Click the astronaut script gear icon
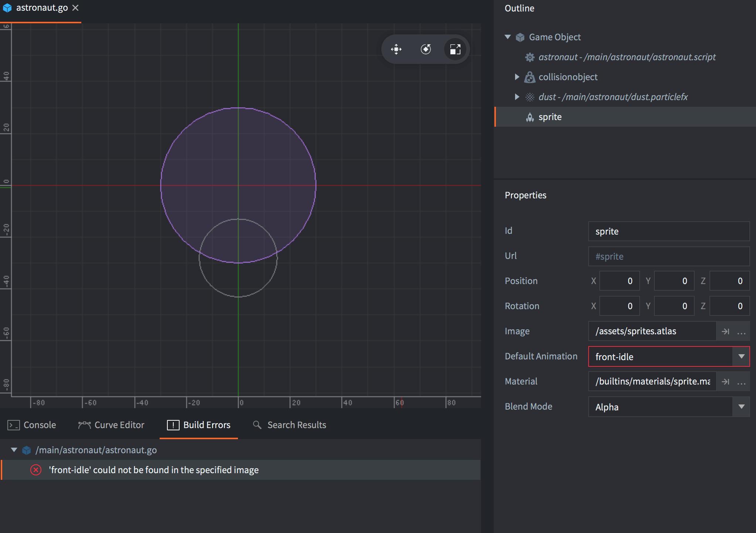756x533 pixels. [x=529, y=57]
